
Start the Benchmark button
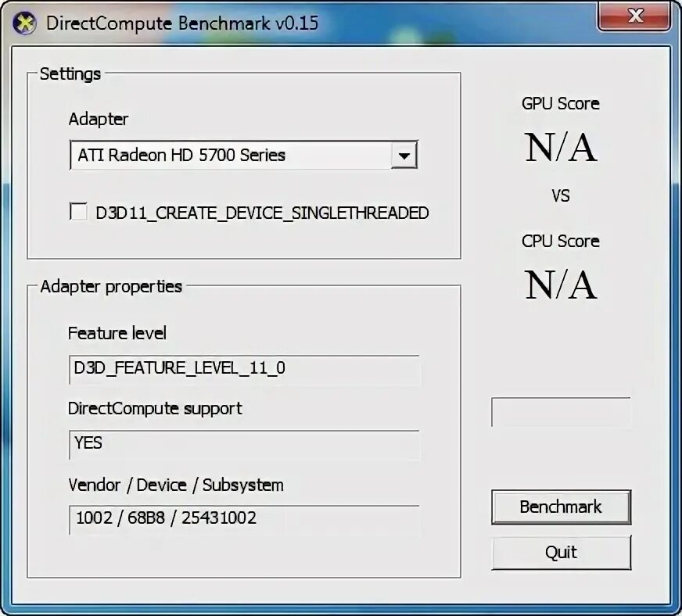click(x=561, y=507)
